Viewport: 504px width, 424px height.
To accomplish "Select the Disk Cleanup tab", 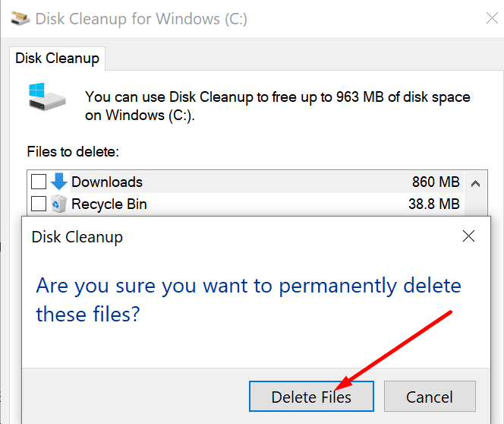I will click(x=57, y=59).
